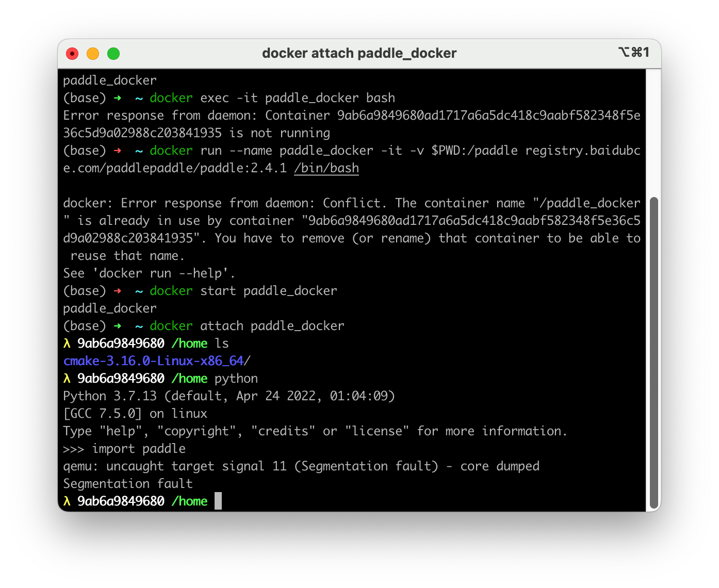Screen dimensions: 719x588
Task: Click the '>>> import paddle' line
Action: [x=124, y=449]
